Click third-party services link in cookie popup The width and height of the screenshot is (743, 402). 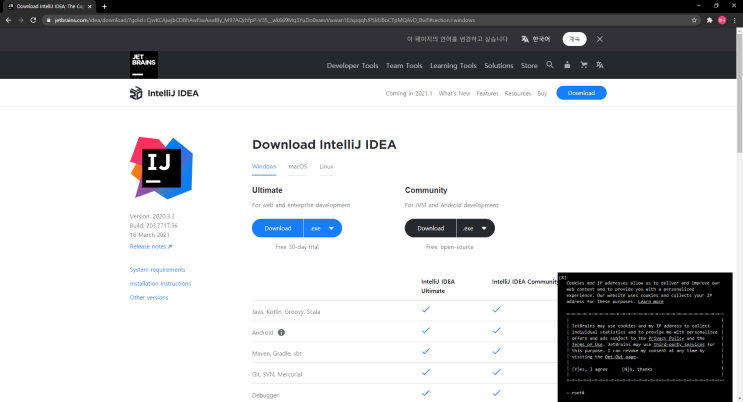coord(679,345)
